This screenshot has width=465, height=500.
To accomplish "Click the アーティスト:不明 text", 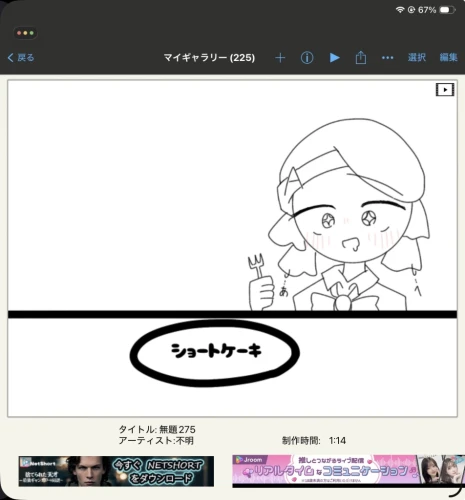I will pyautogui.click(x=156, y=441).
